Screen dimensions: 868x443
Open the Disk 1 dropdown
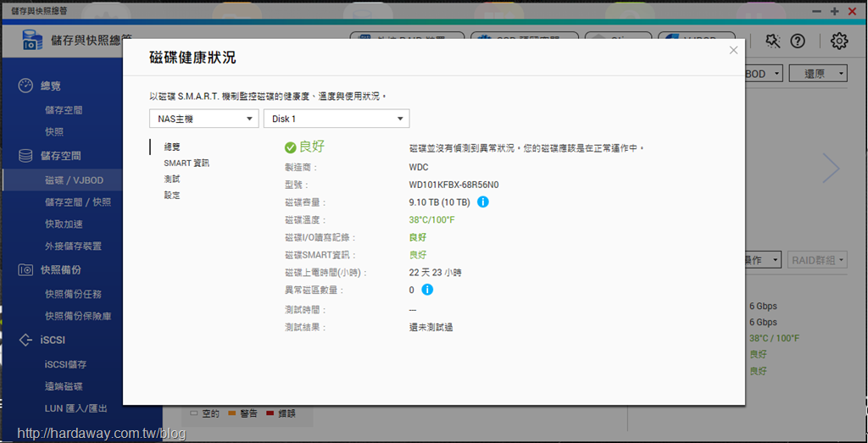(337, 119)
